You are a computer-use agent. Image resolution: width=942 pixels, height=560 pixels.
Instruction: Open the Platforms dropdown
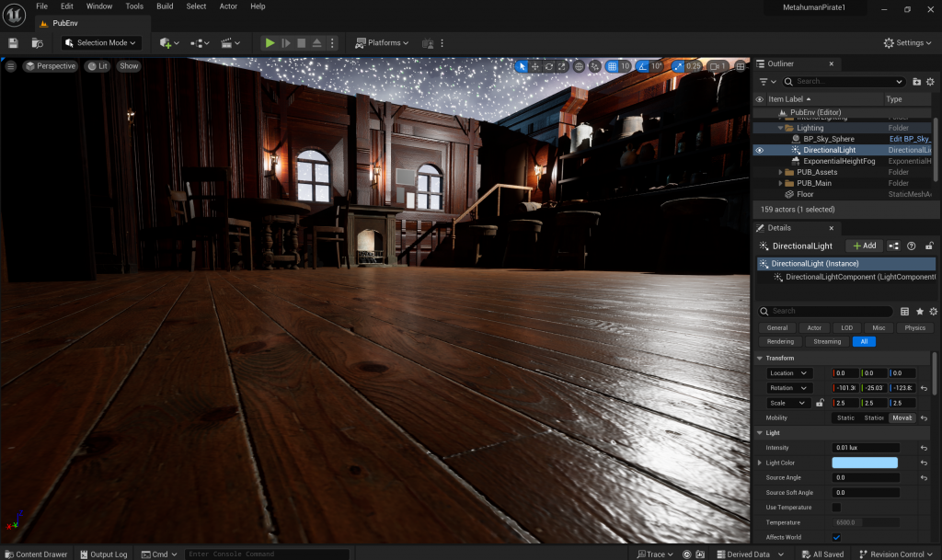pyautogui.click(x=382, y=42)
